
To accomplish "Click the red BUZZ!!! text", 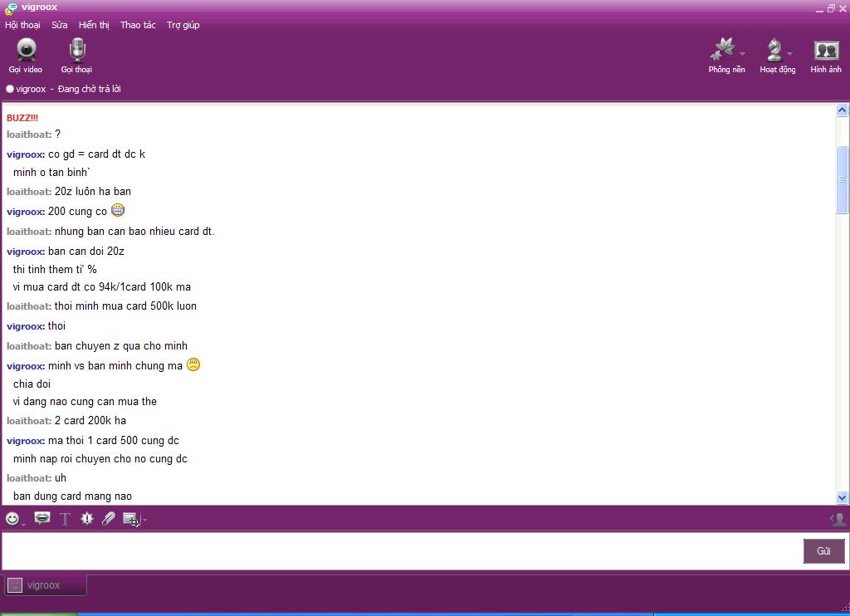I will pos(22,118).
